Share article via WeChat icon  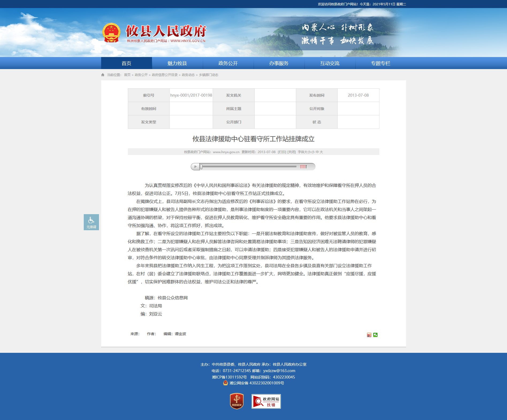click(375, 335)
